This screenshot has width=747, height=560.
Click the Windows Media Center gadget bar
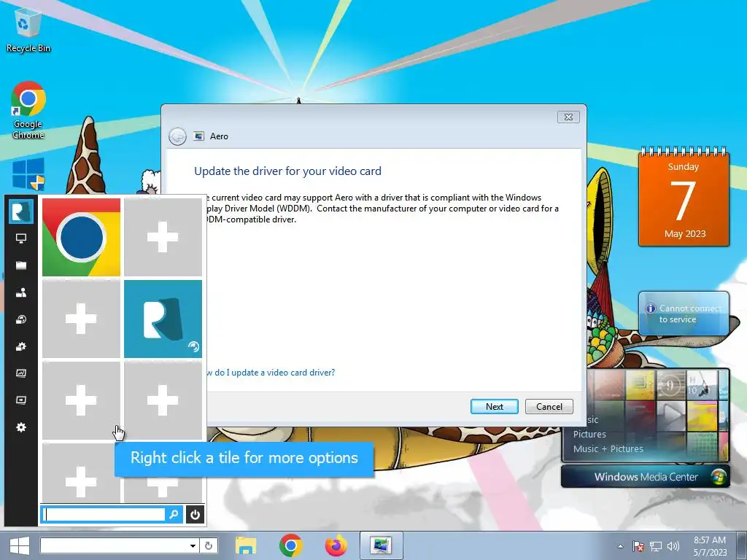646,477
